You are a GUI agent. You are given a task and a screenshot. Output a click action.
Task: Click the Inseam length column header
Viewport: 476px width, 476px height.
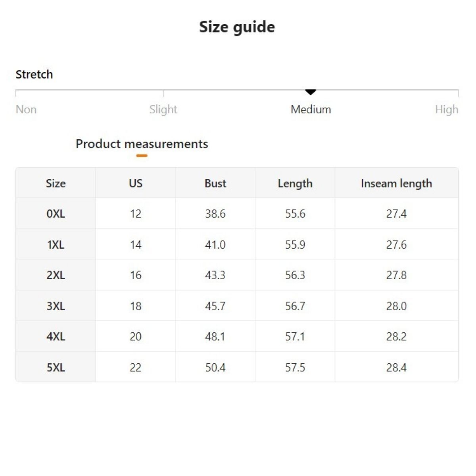click(396, 183)
